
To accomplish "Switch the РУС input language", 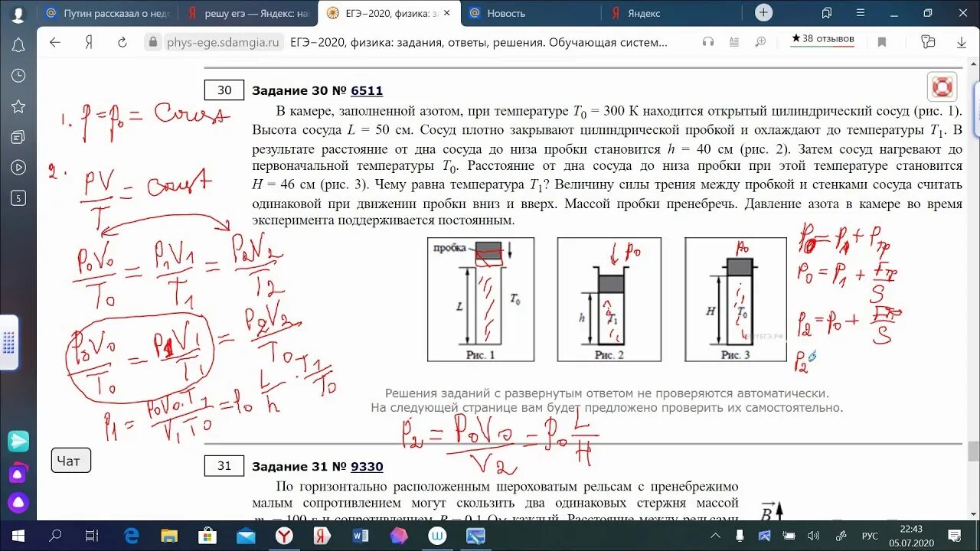I will coord(871,536).
